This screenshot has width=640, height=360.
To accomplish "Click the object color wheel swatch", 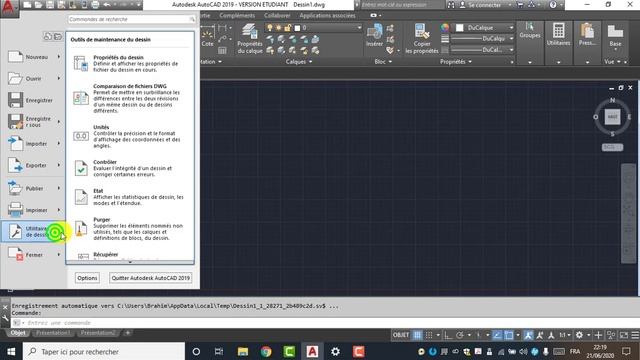I will [444, 28].
